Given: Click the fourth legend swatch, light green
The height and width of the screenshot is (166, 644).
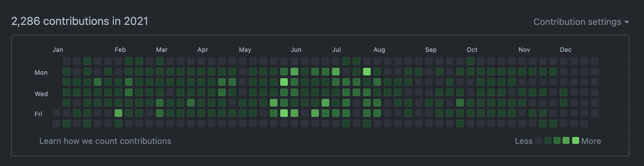Looking at the screenshot, I should pyautogui.click(x=566, y=140).
